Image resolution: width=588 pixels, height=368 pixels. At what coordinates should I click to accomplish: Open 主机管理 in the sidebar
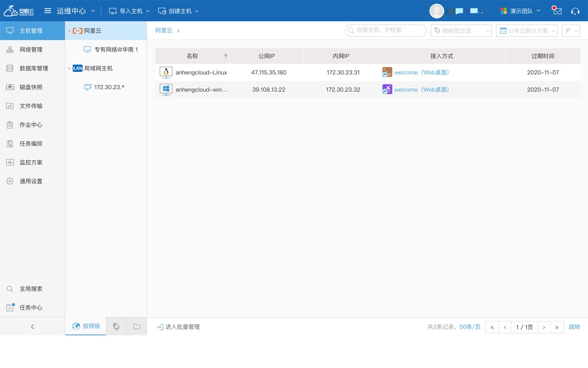(x=32, y=31)
